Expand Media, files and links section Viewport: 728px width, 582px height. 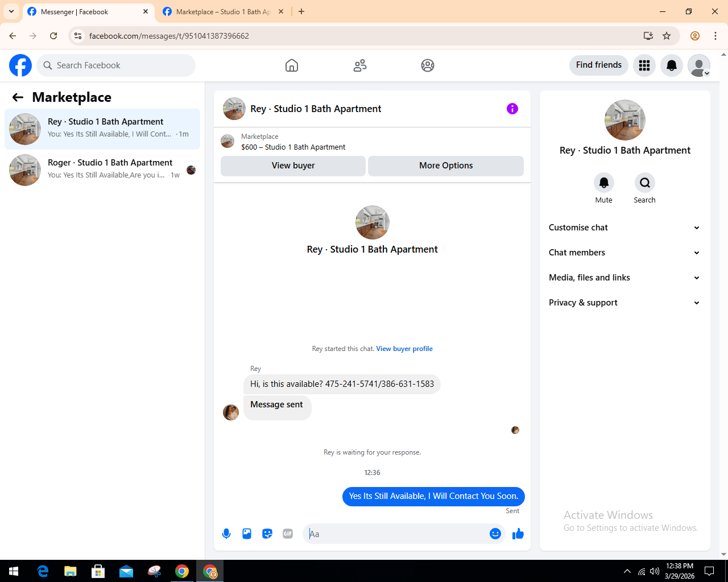(x=624, y=278)
